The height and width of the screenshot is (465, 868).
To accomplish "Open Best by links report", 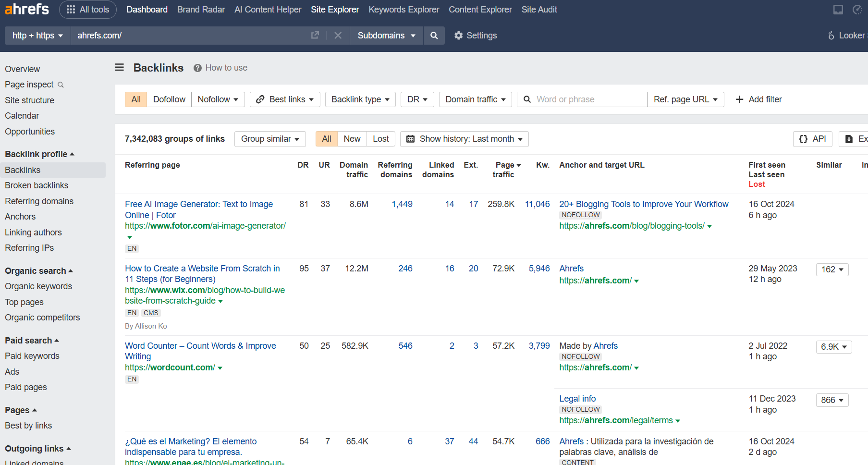I will pos(28,426).
